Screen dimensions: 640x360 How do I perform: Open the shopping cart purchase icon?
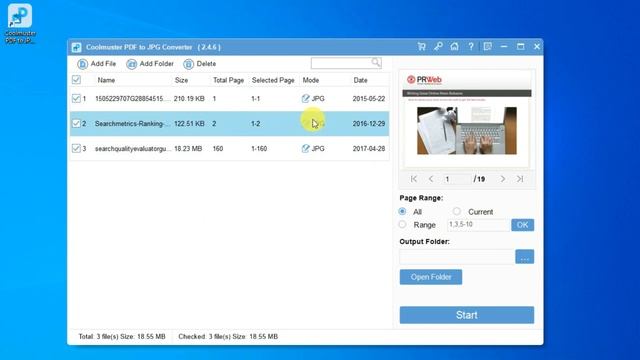tap(422, 47)
